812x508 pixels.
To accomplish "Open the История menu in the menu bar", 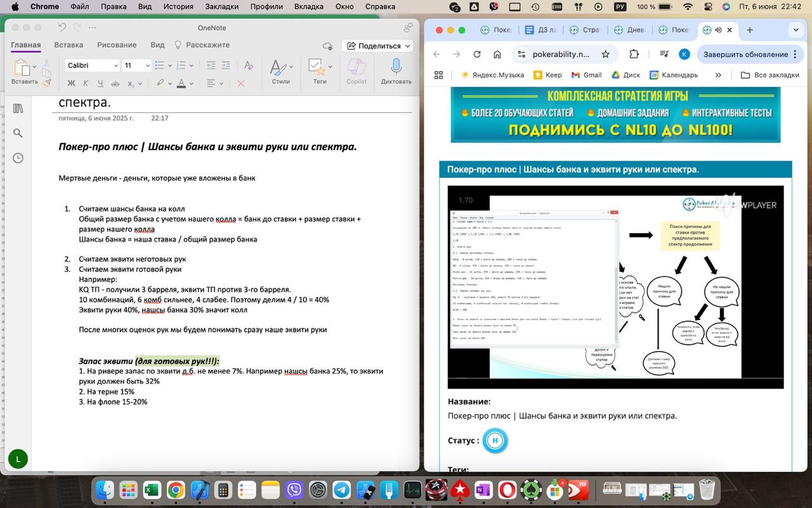I will (x=178, y=6).
